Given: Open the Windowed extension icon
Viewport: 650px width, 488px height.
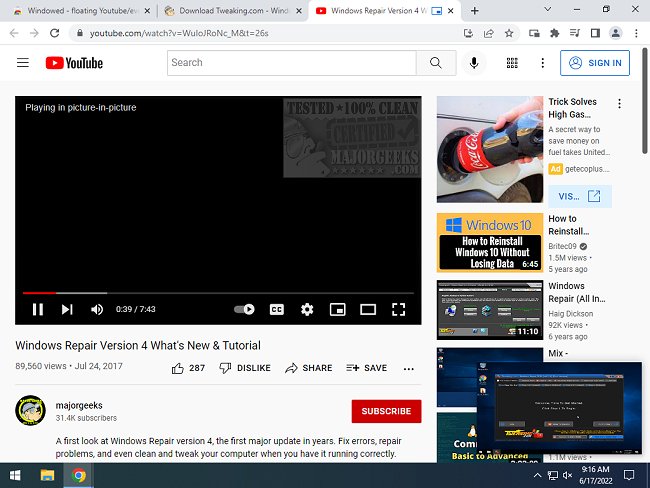Looking at the screenshot, I should pyautogui.click(x=534, y=33).
